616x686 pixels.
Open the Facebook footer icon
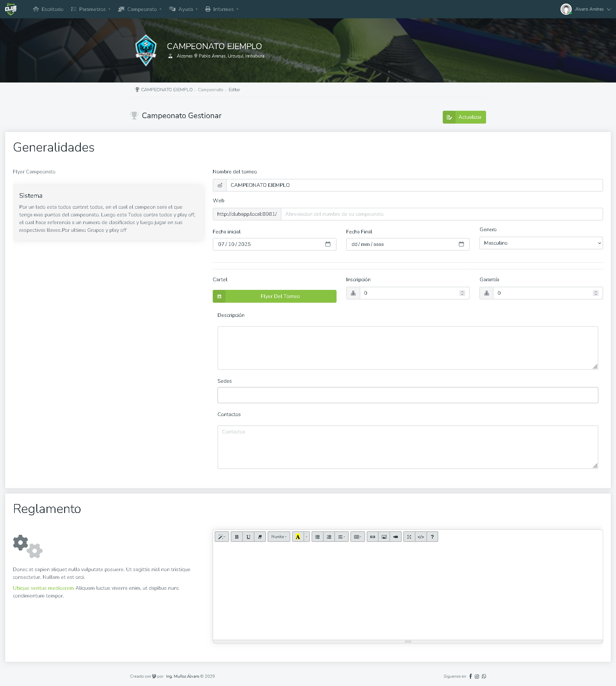(x=470, y=676)
